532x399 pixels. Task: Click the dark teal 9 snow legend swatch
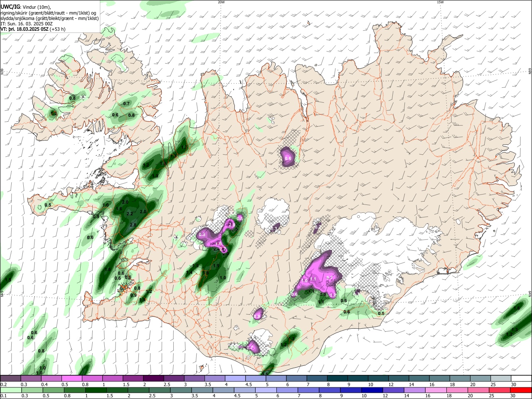click(x=358, y=378)
